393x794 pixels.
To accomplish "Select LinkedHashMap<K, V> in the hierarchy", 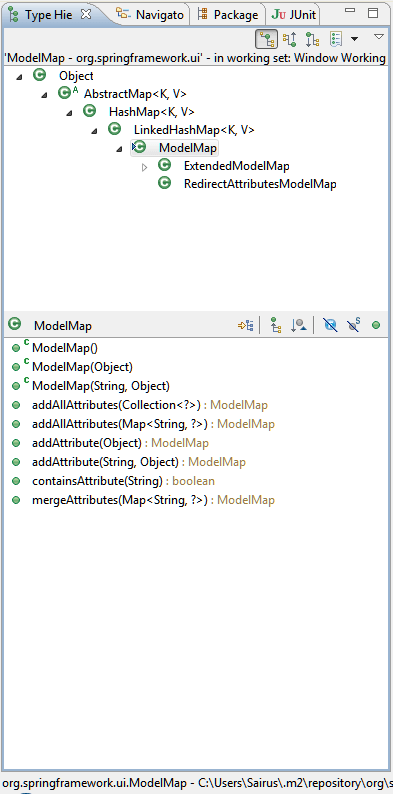I will coord(194,130).
